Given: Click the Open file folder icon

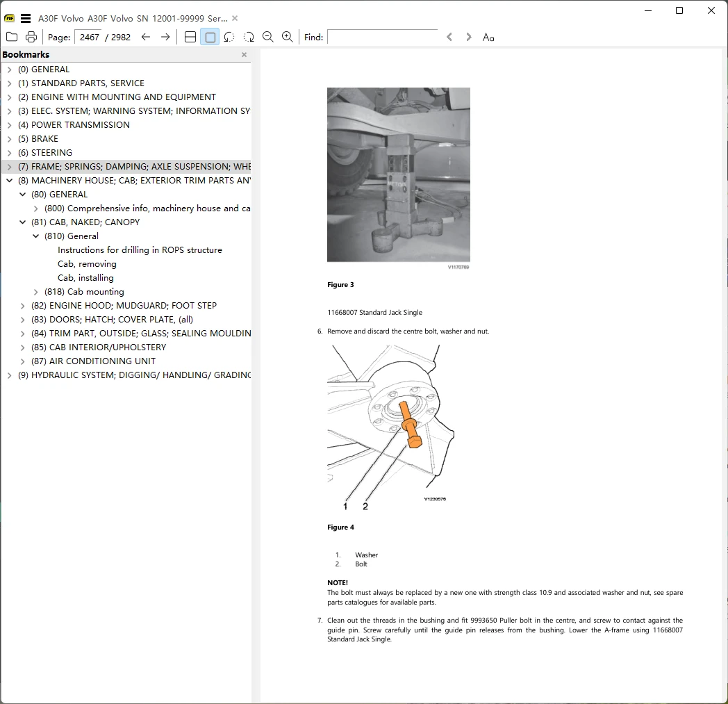Looking at the screenshot, I should pyautogui.click(x=12, y=37).
